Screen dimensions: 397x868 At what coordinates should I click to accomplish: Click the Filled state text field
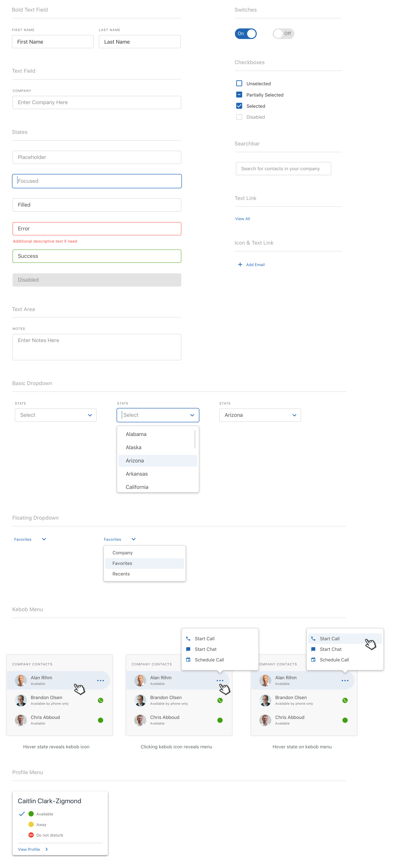point(97,205)
